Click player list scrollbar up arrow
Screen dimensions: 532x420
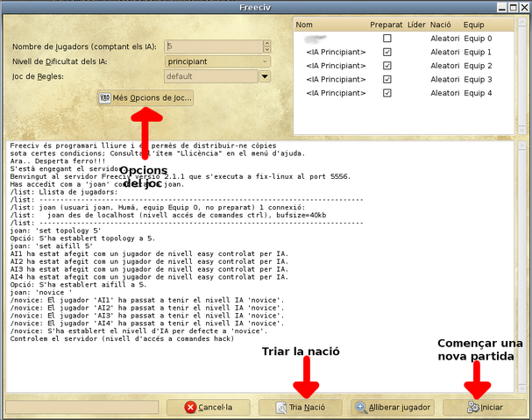[522, 23]
